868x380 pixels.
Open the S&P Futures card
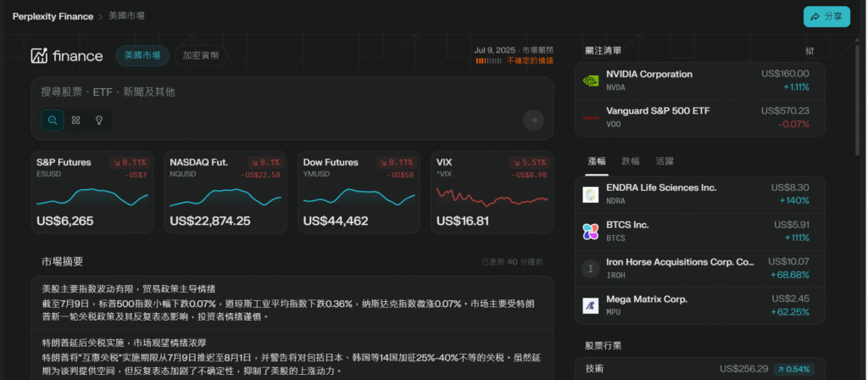[x=92, y=193]
